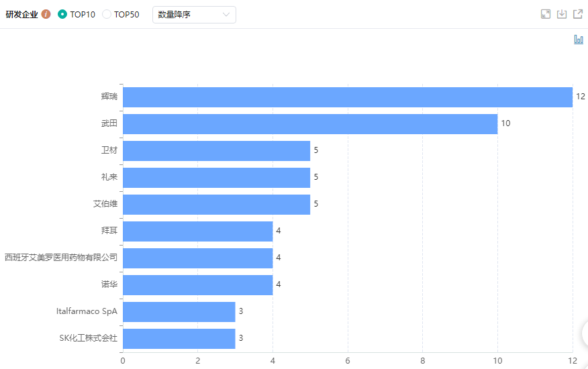
Task: Click the 西班牙艾美罗医用药物有限公司 label
Action: 61,258
